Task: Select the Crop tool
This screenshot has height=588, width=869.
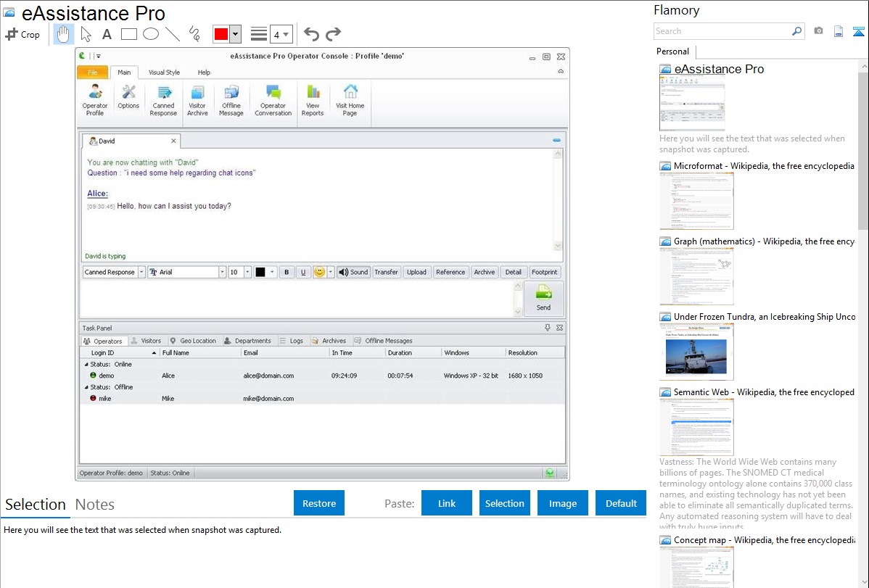Action: [x=22, y=34]
